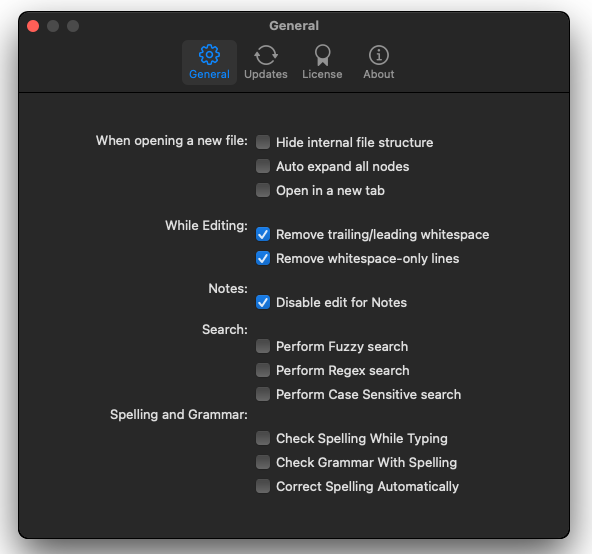Image resolution: width=592 pixels, height=554 pixels.
Task: Open the About info icon
Action: [379, 55]
